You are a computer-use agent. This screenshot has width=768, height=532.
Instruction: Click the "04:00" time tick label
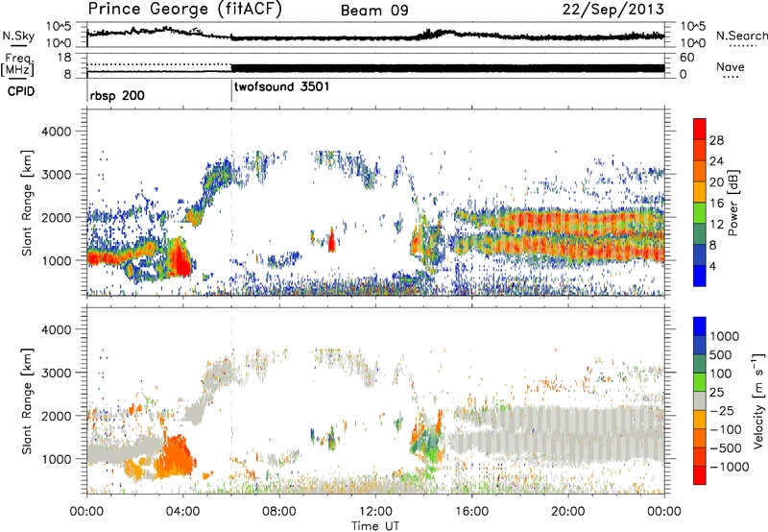click(x=182, y=512)
